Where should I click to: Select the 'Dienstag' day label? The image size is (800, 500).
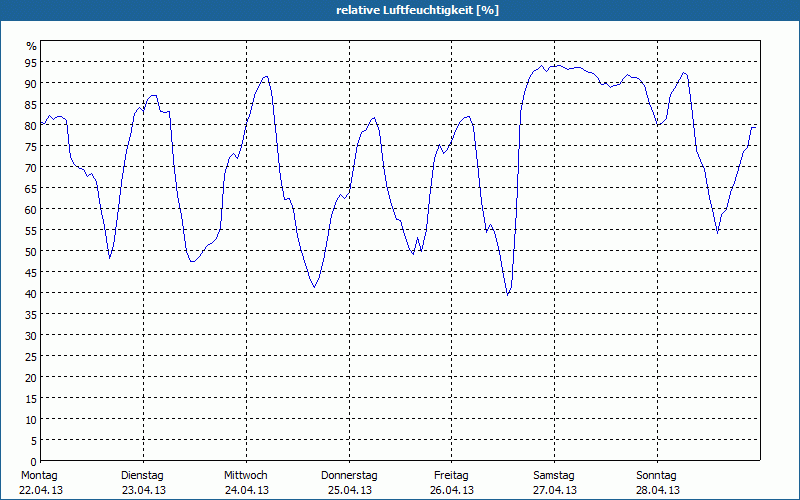tap(142, 476)
